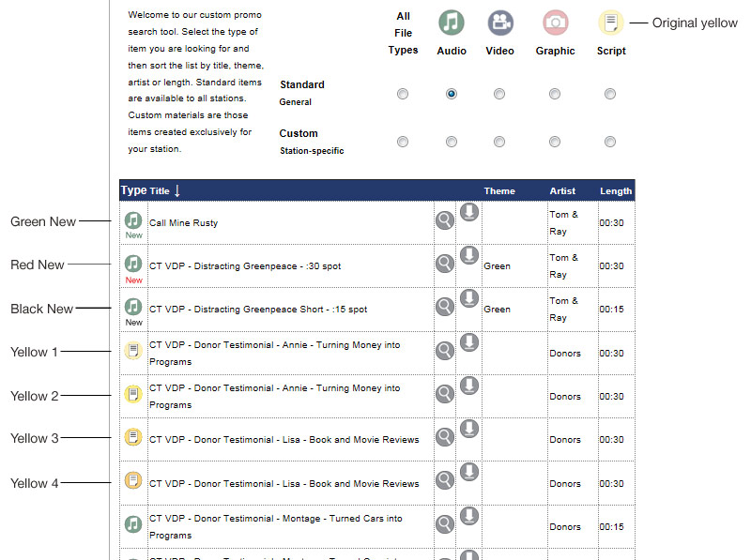Select Custom Script radio button

click(609, 142)
